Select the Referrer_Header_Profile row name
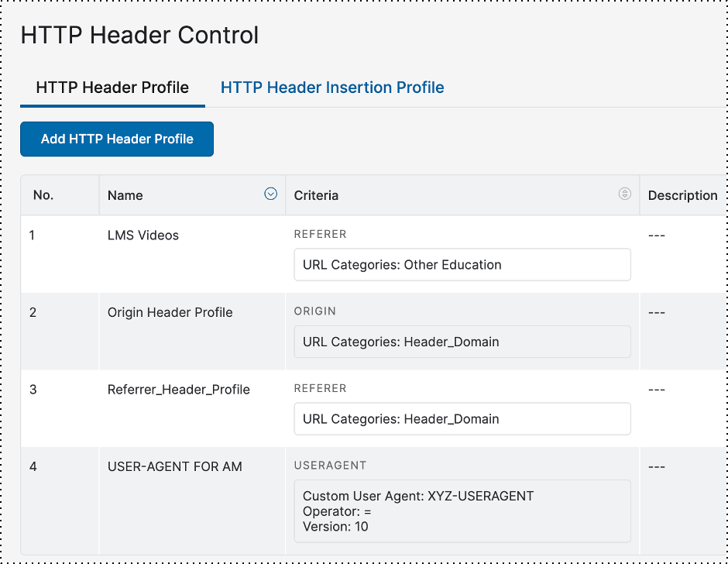This screenshot has height=564, width=728. coord(179,390)
